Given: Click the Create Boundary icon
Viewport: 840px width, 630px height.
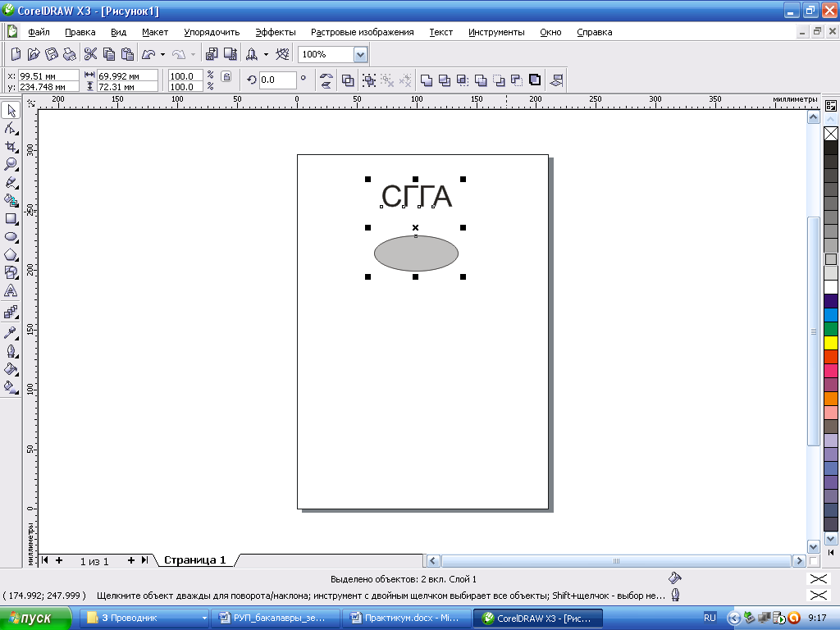Looking at the screenshot, I should point(535,80).
